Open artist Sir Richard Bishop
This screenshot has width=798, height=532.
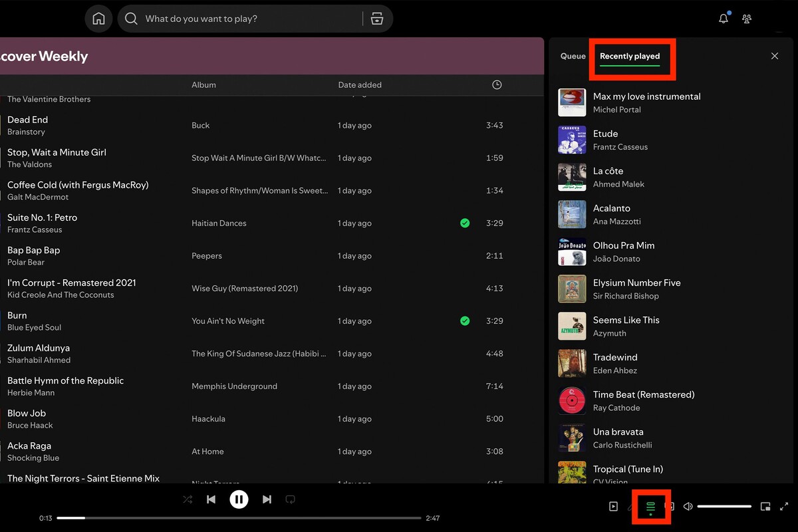(626, 296)
